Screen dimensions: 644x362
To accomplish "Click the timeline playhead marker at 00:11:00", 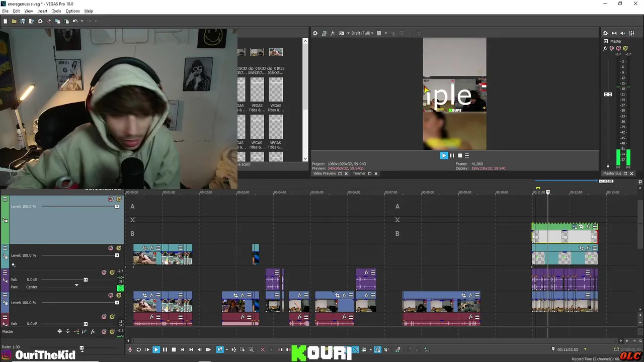I will coord(548,192).
